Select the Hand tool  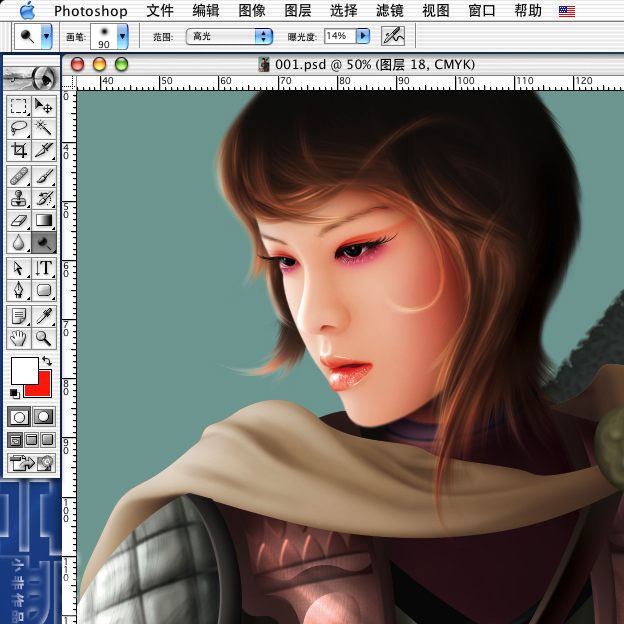click(18, 338)
